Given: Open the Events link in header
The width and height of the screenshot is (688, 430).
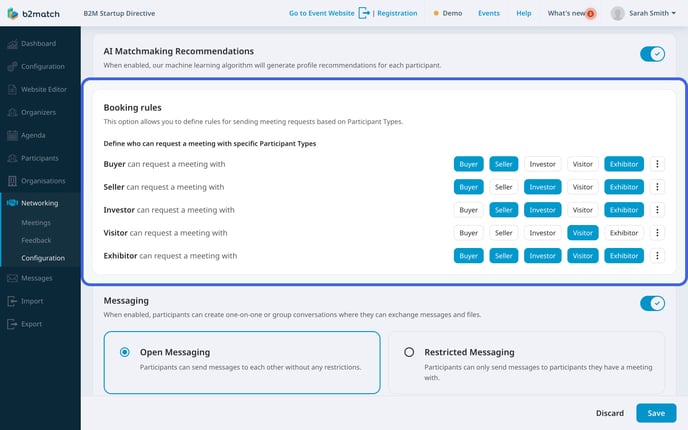Looking at the screenshot, I should click(489, 14).
